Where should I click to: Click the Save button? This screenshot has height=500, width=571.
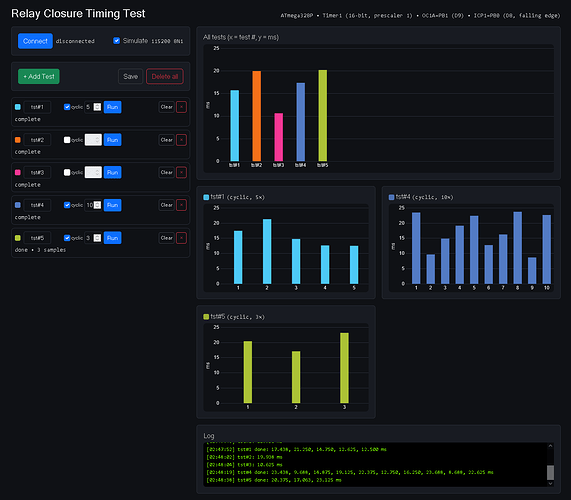click(x=130, y=76)
